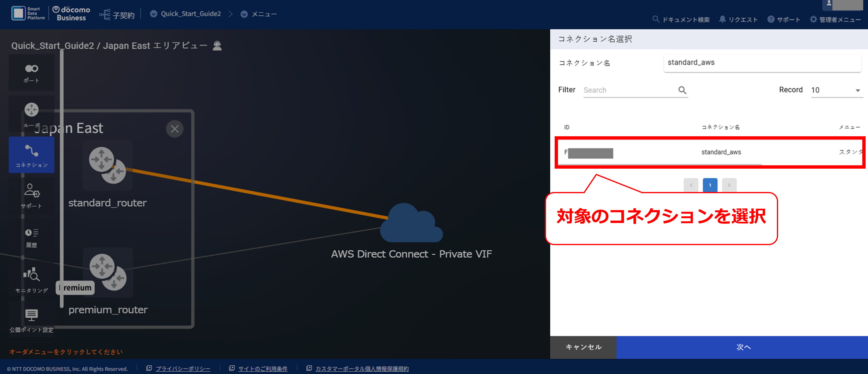868x374 pixels.
Task: Click the support agent icon beside エリアビュー
Action: [x=217, y=45]
